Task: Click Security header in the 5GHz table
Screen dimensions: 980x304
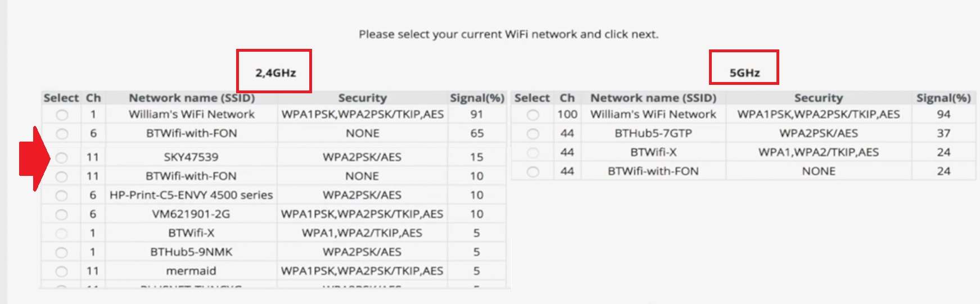Action: (x=818, y=98)
